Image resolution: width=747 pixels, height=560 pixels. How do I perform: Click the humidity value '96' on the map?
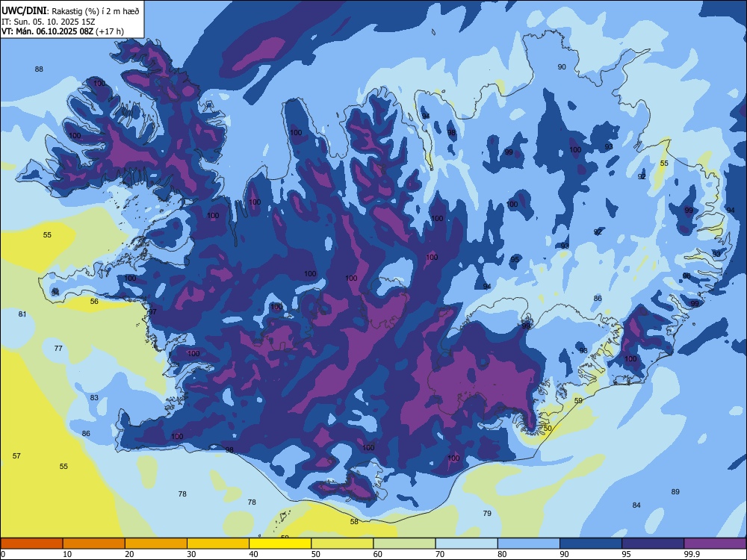pos(686,276)
